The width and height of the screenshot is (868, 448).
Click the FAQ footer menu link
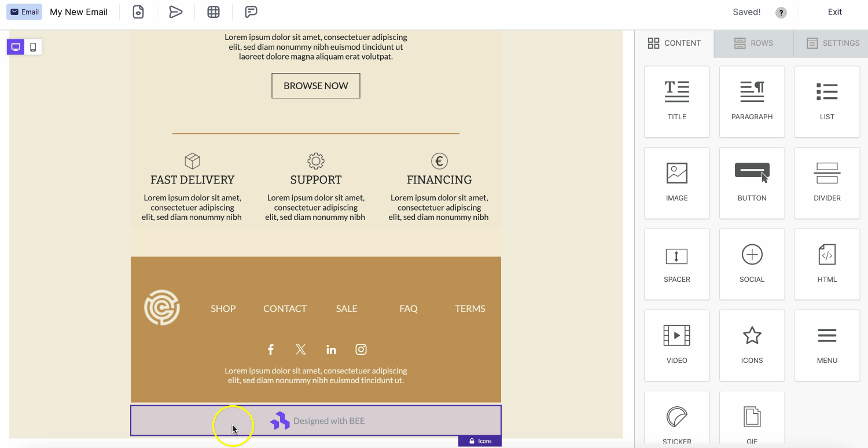pyautogui.click(x=409, y=309)
